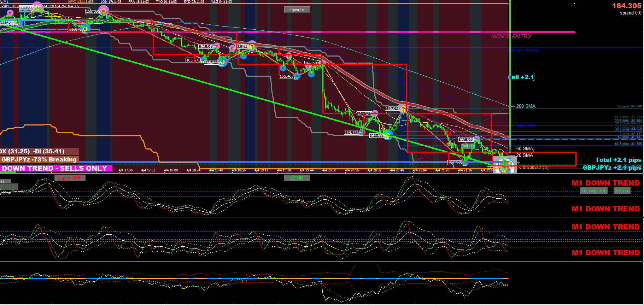Screen dimensions: 644x305
Task: Click the 164.649 high price label
Action: (x=466, y=140)
